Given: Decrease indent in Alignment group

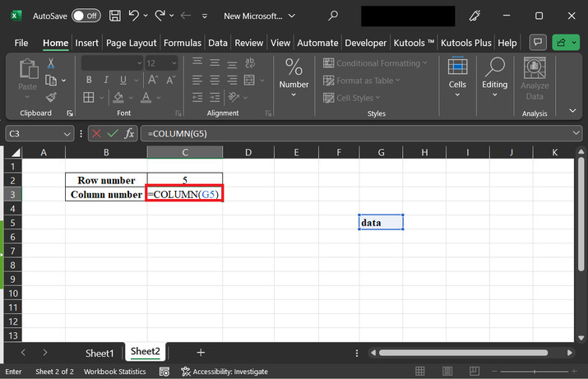Looking at the screenshot, I should [x=197, y=98].
